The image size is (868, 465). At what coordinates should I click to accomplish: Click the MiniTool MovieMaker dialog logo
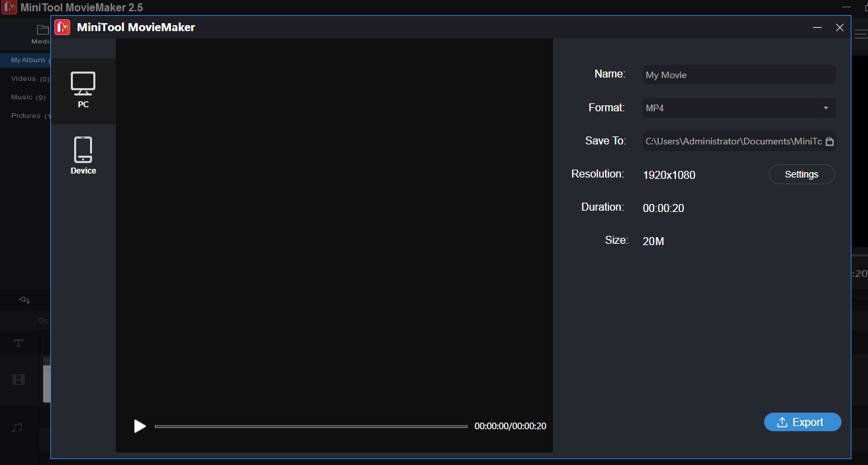tap(62, 27)
